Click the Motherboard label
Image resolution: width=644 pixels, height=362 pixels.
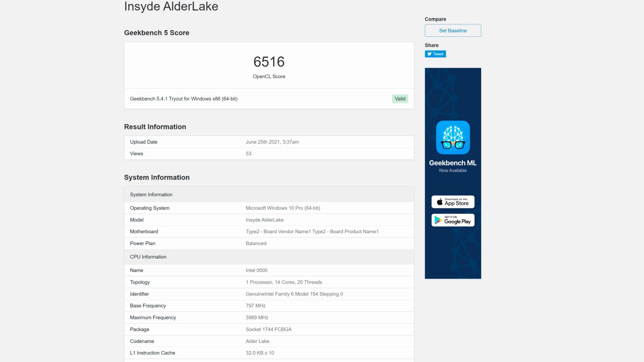(144, 232)
